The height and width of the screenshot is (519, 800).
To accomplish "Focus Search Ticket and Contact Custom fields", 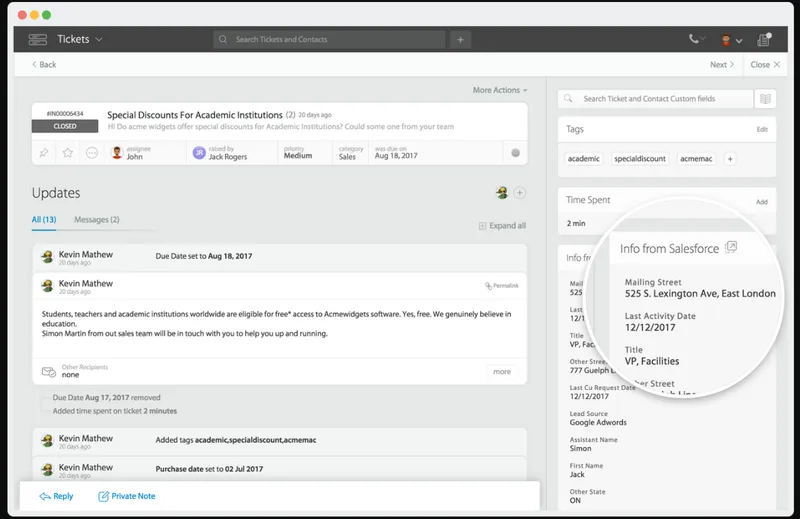I will (656, 98).
